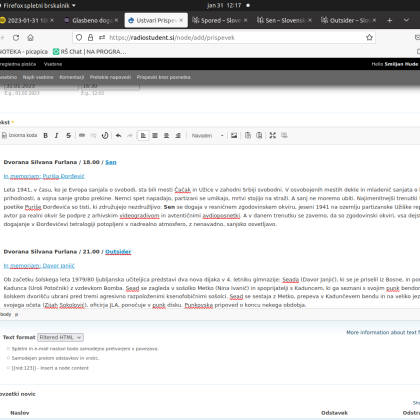Follow the Outsider link in the text
The height and width of the screenshot is (420, 420).
tap(118, 252)
